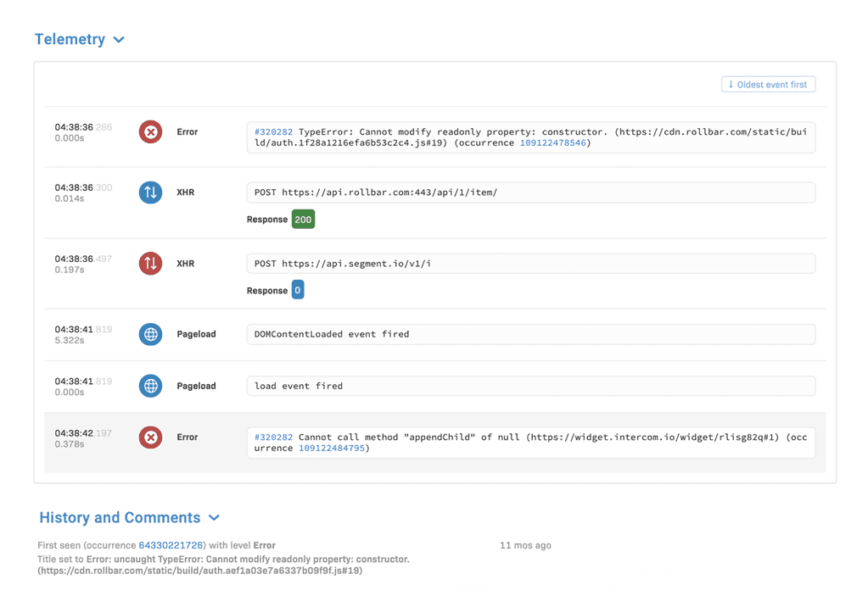Click the red XHR icon for the segment.io request
The width and height of the screenshot is (868, 613).
coord(150,263)
